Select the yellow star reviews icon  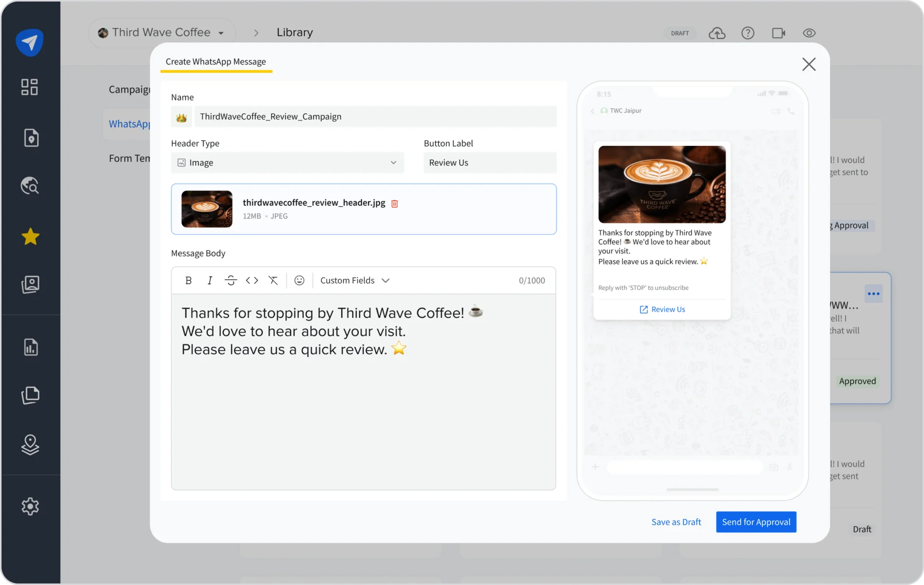(x=30, y=236)
